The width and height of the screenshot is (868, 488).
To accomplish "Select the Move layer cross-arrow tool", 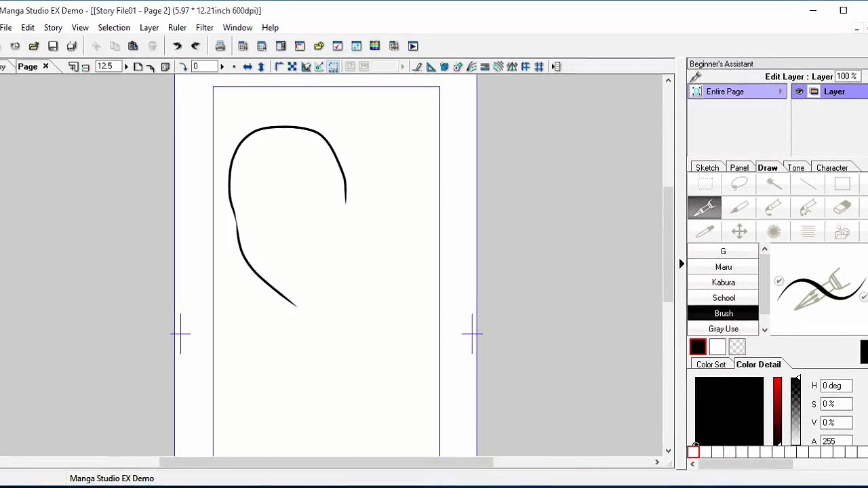I will 739,232.
